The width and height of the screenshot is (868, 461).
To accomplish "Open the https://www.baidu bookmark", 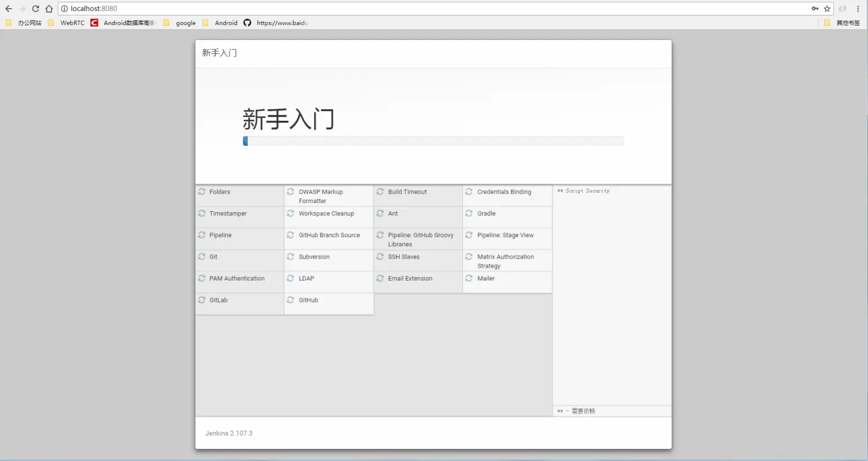I will pyautogui.click(x=277, y=23).
